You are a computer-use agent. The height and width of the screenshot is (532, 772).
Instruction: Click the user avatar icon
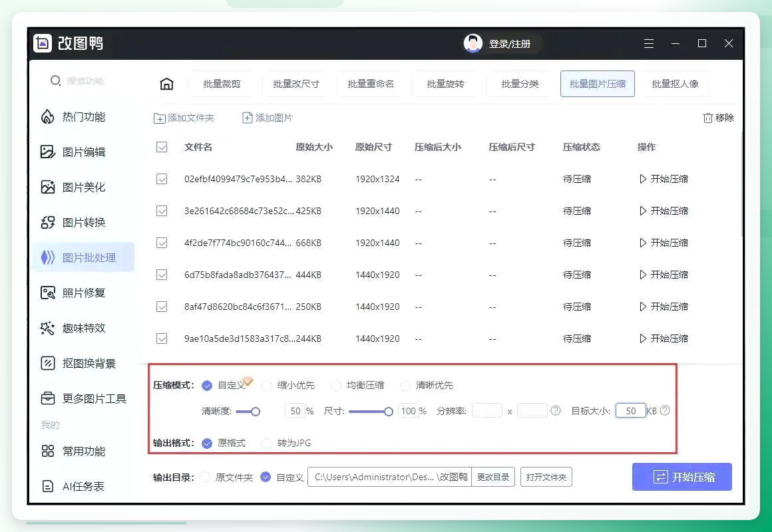click(473, 43)
